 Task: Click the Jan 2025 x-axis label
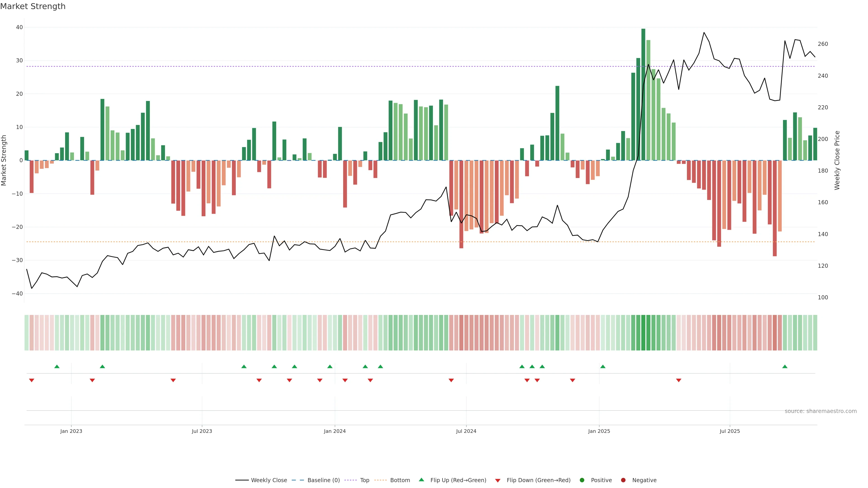[x=599, y=431]
